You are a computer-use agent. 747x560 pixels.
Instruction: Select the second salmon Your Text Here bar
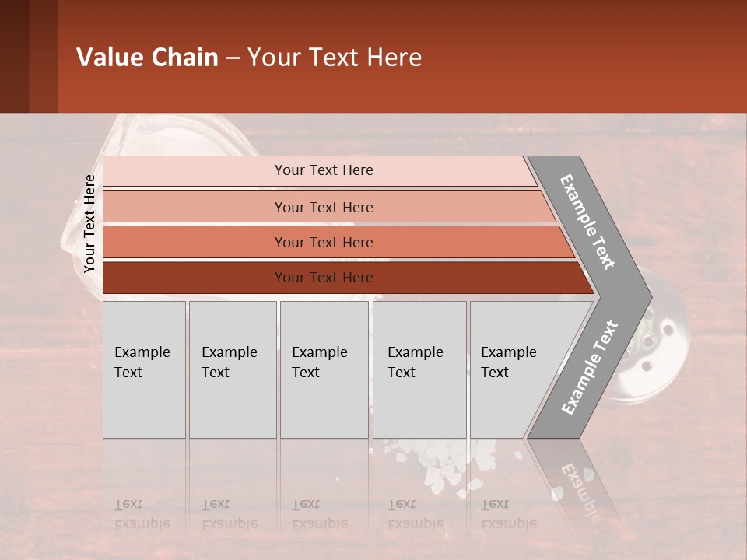coord(328,207)
